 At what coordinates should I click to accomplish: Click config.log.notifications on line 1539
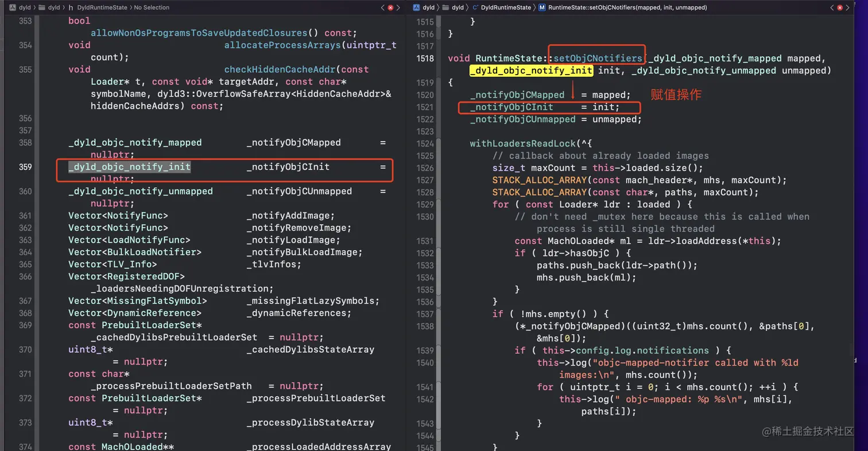(x=642, y=351)
